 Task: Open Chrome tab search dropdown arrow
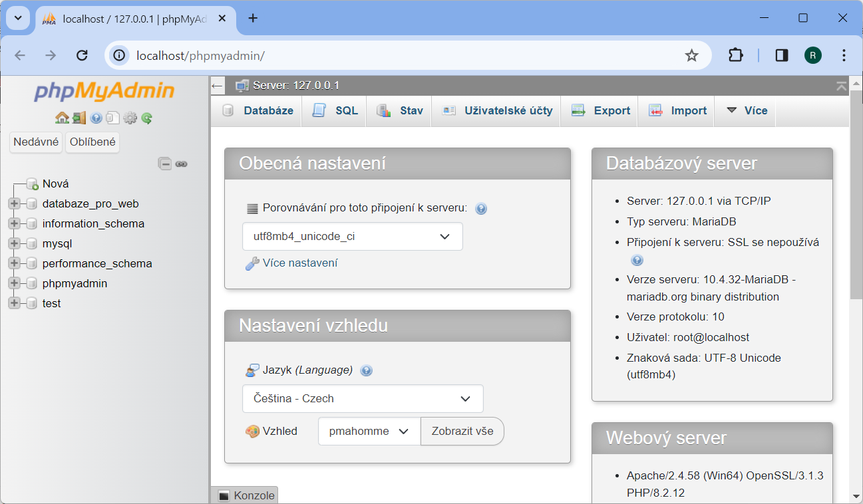pos(18,19)
